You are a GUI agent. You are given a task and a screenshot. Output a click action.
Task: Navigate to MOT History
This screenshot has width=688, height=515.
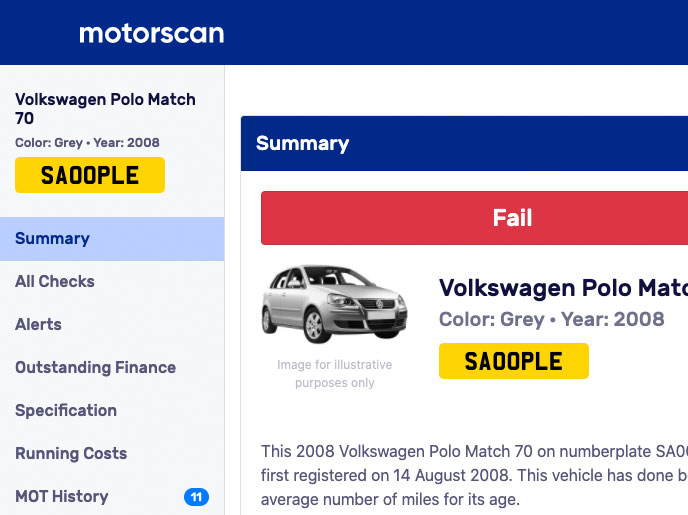(62, 496)
